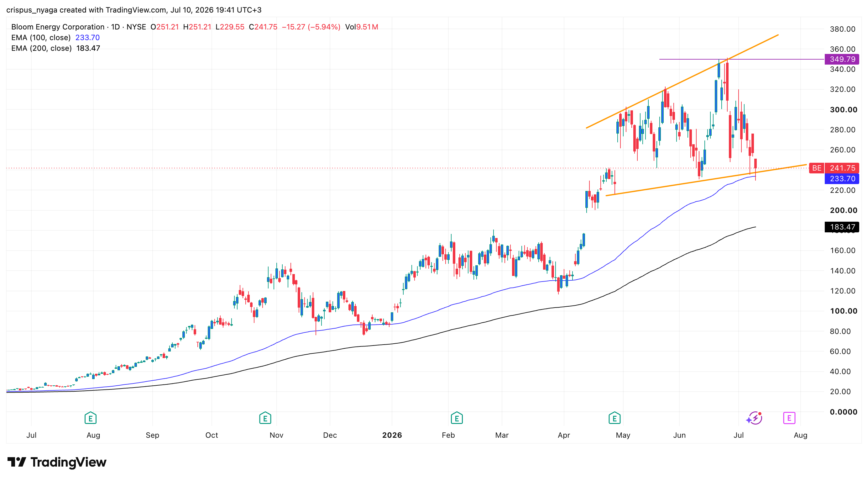The image size is (868, 481).
Task: Click the close price C241.75 value
Action: tap(263, 27)
